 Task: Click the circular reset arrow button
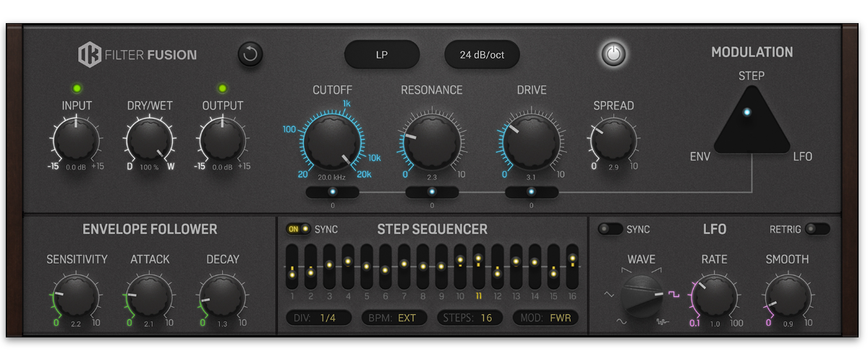[x=250, y=54]
